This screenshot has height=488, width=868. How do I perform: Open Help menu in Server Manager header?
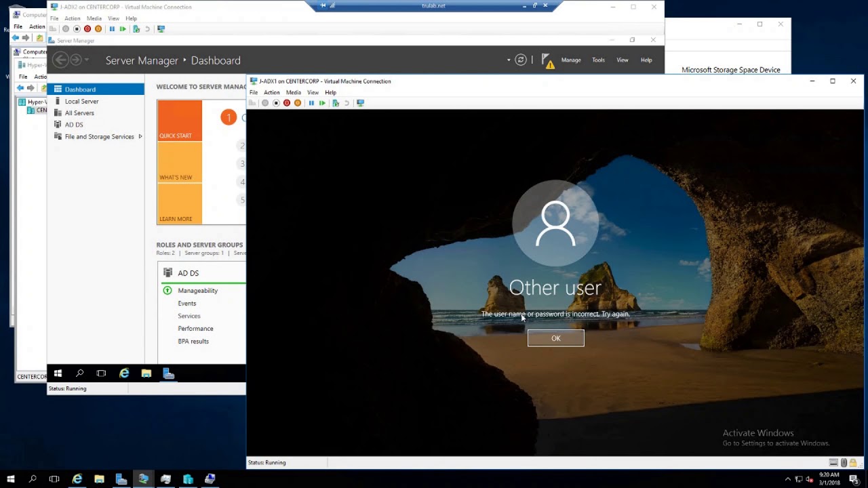click(646, 60)
